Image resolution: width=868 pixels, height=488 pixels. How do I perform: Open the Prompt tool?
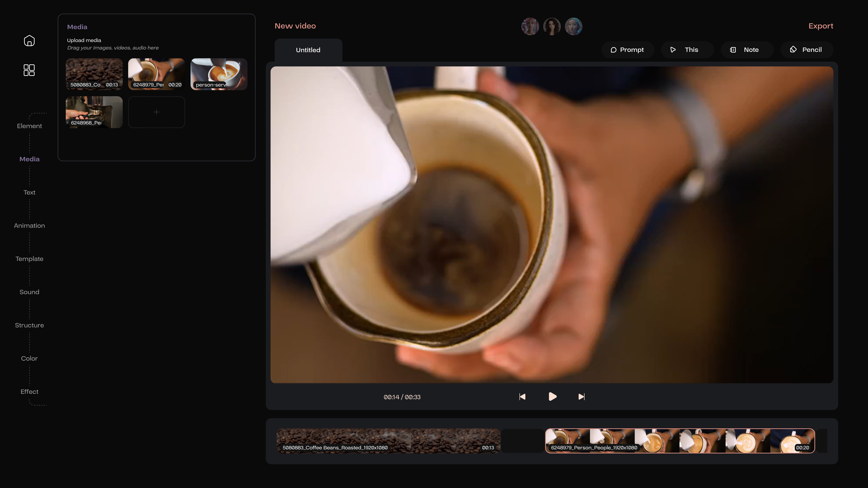(x=627, y=50)
